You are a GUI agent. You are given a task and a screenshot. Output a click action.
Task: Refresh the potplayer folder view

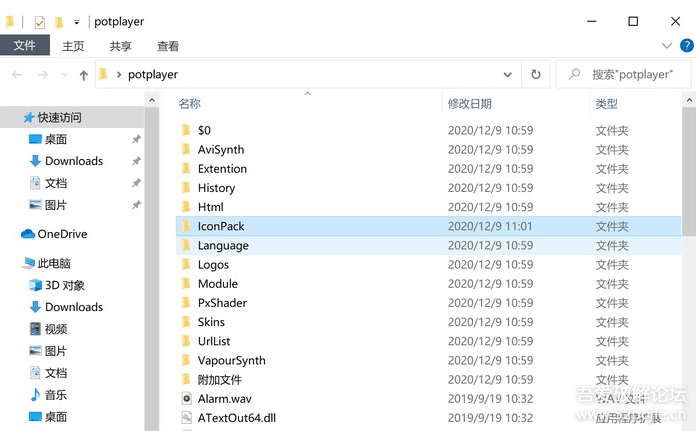pos(536,74)
